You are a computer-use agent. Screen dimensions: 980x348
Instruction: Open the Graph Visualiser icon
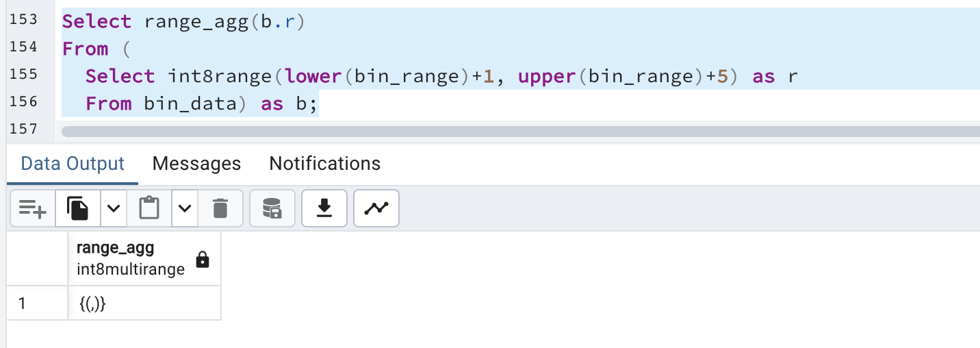376,208
